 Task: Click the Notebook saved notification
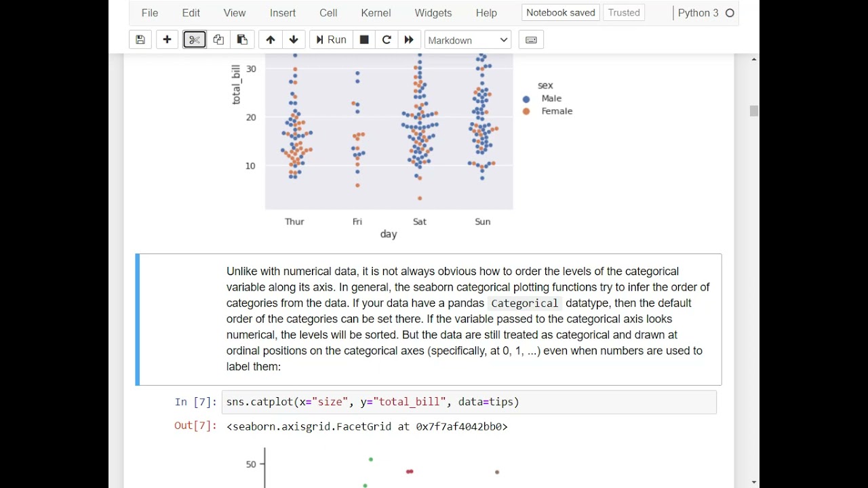[560, 13]
